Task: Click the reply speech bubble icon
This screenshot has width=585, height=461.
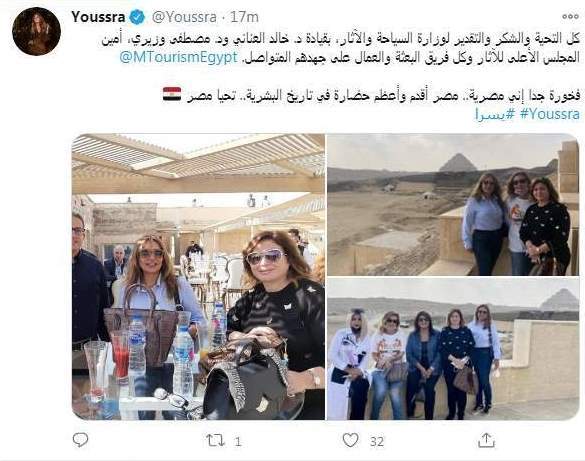Action: tap(80, 440)
